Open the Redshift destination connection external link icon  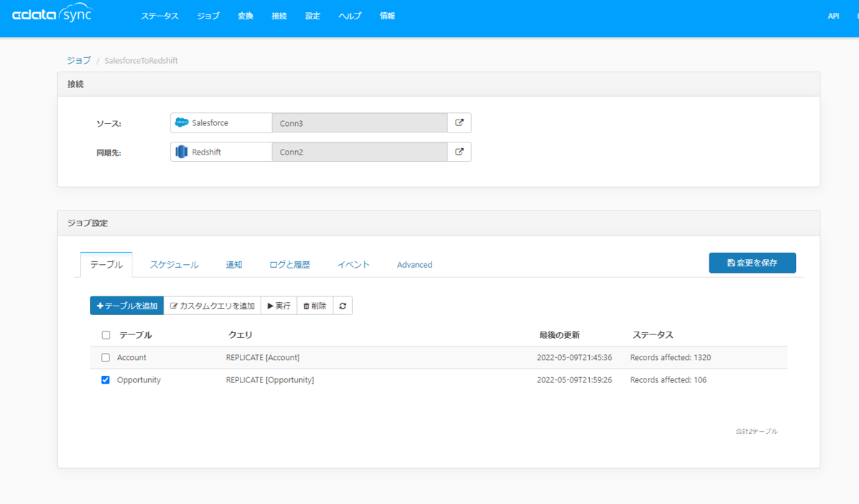click(x=460, y=152)
